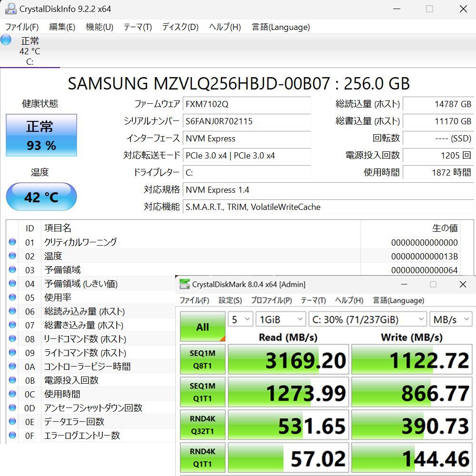Open 設定(S) menu in CrystalDiskMark
476x476 pixels.
[x=230, y=300]
